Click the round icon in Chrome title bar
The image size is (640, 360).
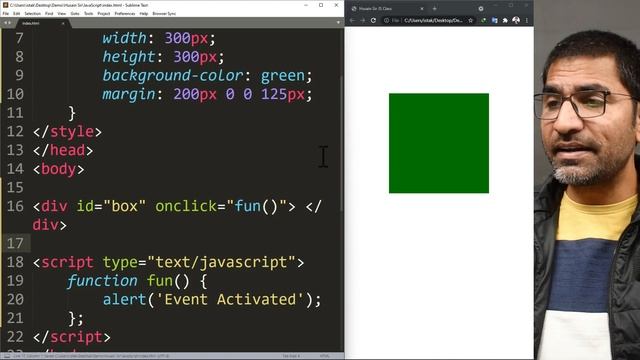click(481, 8)
